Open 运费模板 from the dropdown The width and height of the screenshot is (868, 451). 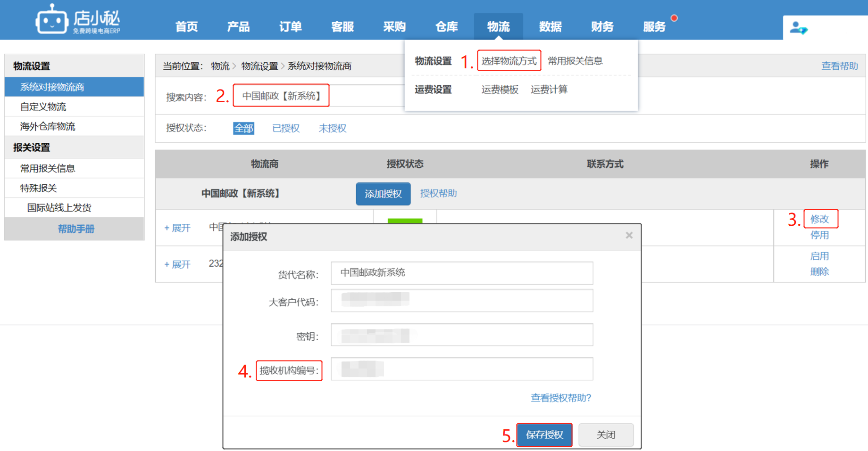click(500, 90)
